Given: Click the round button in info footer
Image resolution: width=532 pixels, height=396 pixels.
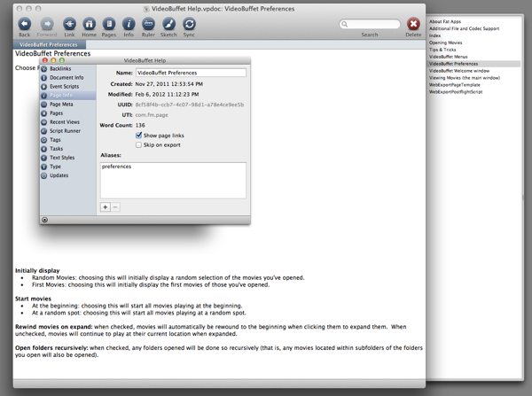Looking at the screenshot, I should coord(45,220).
